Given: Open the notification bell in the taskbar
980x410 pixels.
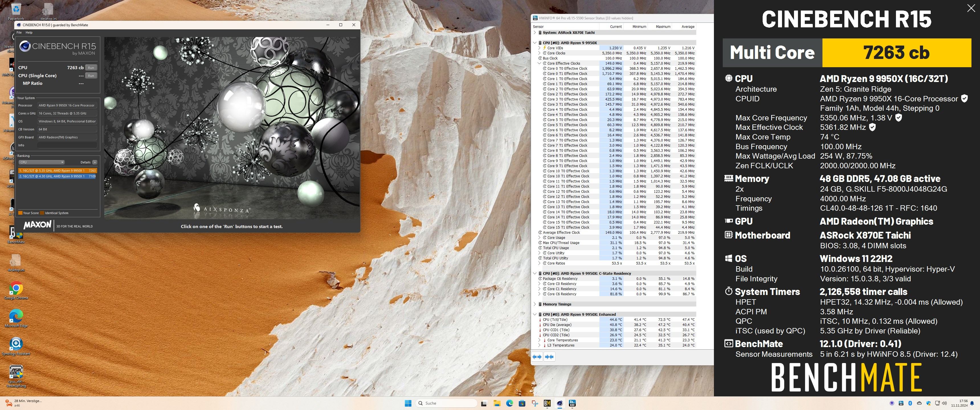Looking at the screenshot, I should pyautogui.click(x=972, y=403).
